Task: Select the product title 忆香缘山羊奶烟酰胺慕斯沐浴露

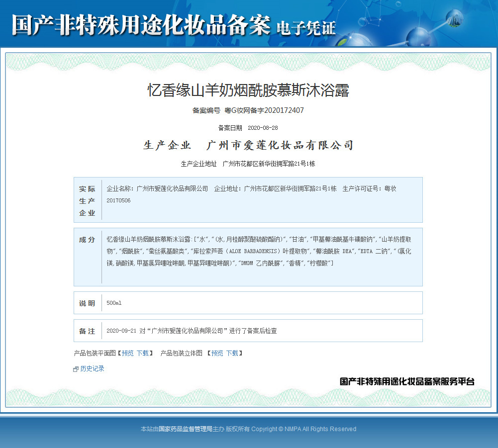Action: tap(248, 90)
